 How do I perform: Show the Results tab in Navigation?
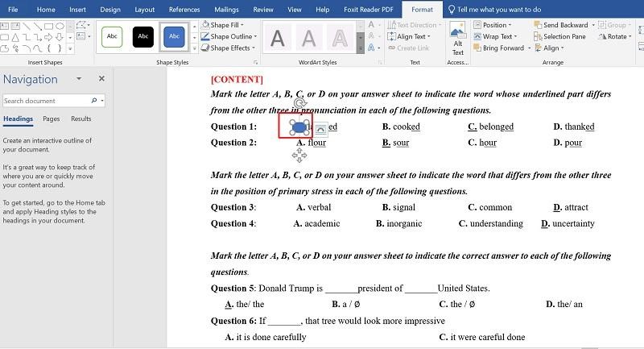(x=81, y=118)
